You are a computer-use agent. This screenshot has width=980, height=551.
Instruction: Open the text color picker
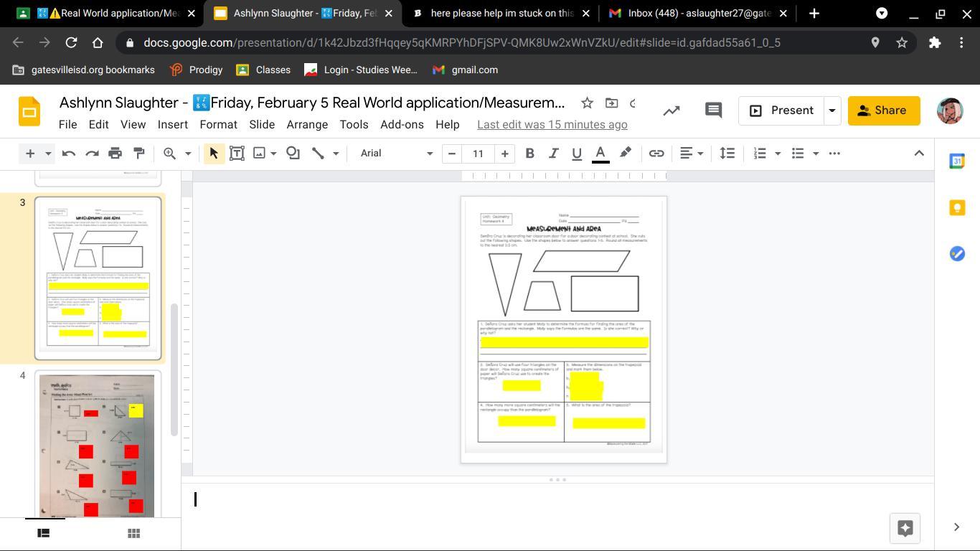click(x=600, y=153)
